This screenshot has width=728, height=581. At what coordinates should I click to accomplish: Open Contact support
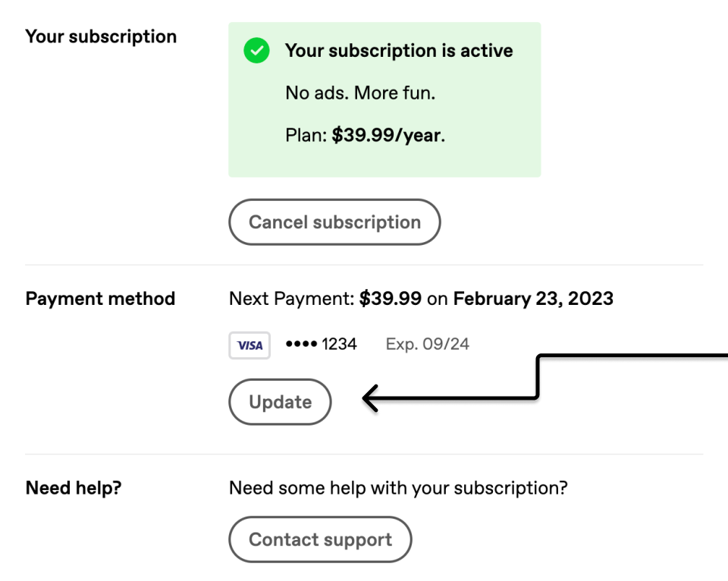(x=320, y=539)
